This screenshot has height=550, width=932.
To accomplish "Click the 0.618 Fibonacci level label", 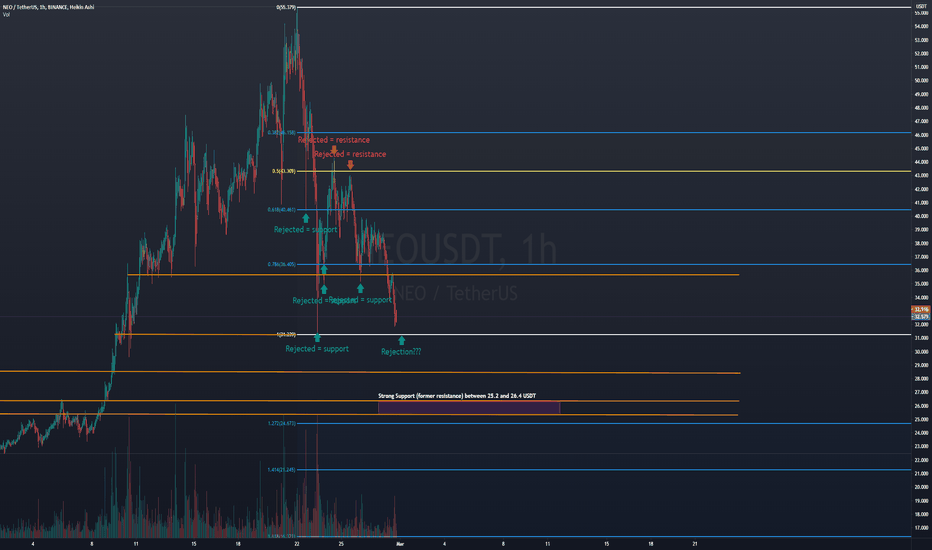I will tap(282, 209).
